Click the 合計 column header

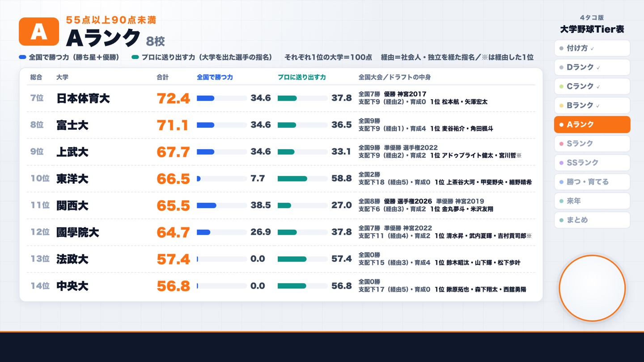163,77
